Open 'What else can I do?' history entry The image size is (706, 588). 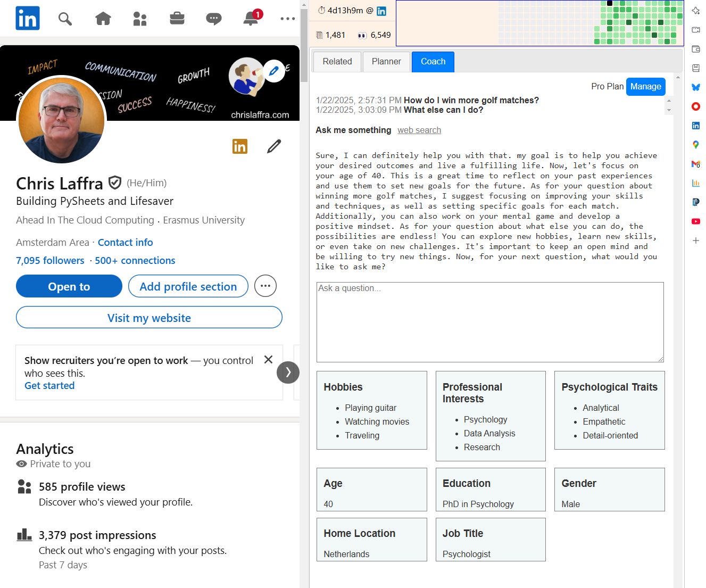coord(444,110)
